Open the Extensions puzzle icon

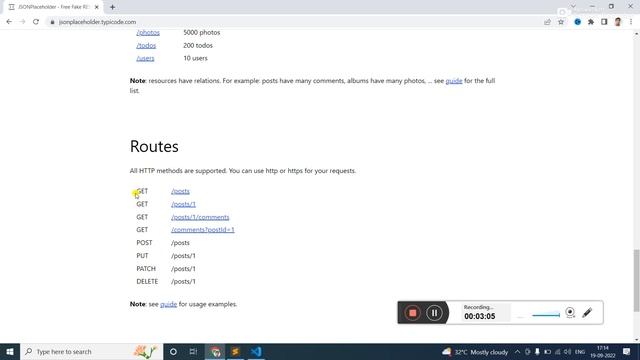591,22
